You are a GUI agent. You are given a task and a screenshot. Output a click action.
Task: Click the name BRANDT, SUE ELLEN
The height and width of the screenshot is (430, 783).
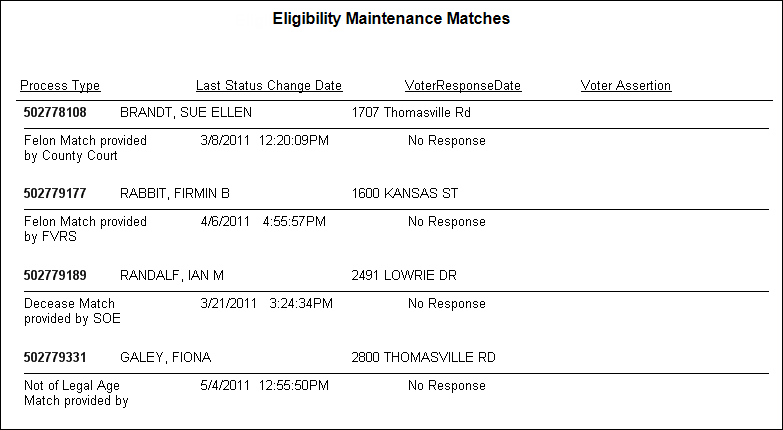pos(186,112)
